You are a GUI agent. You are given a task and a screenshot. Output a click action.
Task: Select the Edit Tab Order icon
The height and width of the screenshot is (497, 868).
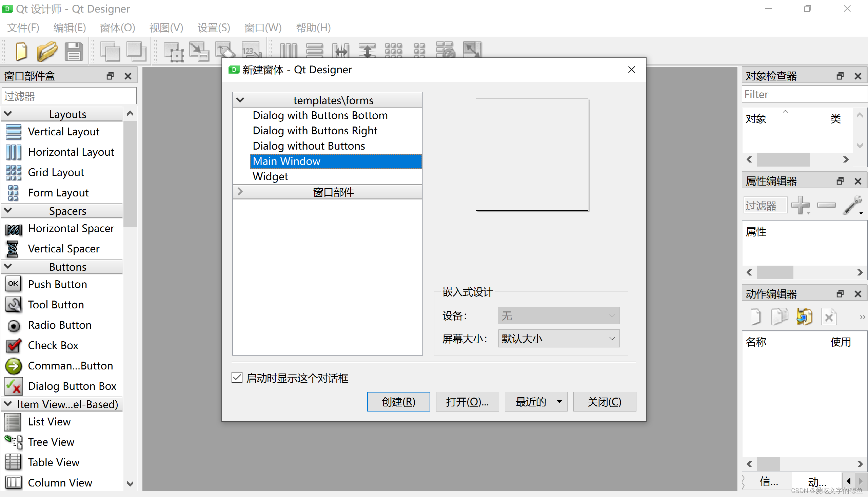251,51
